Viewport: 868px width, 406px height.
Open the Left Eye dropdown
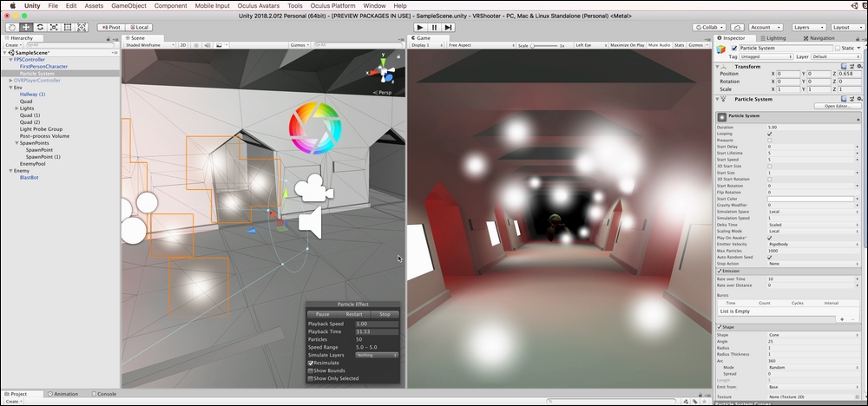(x=589, y=45)
